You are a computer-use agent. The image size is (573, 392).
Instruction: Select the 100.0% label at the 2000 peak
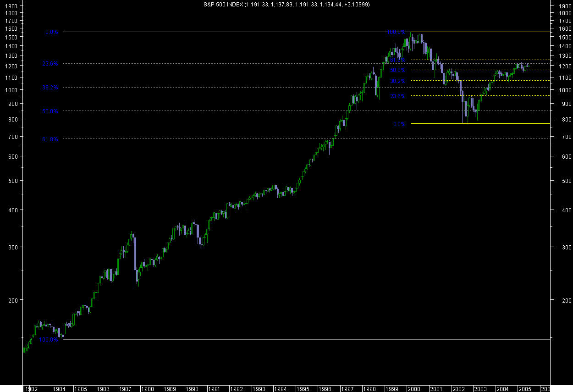396,32
